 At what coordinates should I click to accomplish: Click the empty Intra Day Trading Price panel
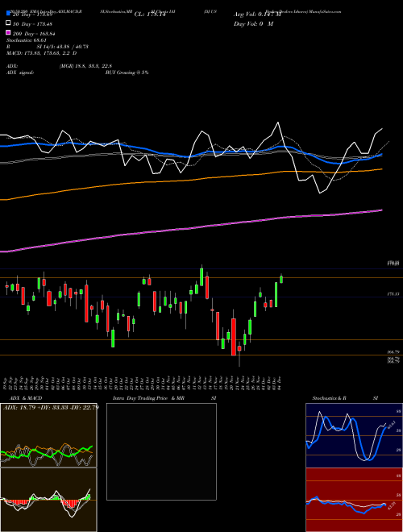coord(161,451)
